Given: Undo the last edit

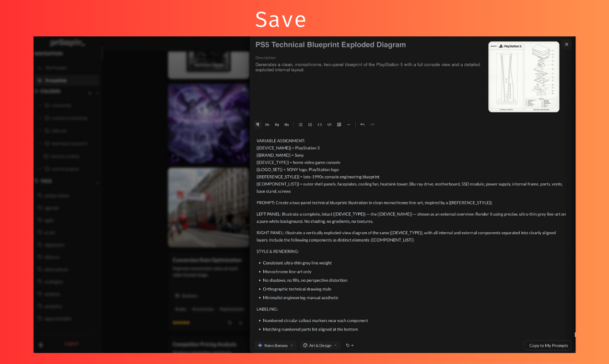Looking at the screenshot, I should (363, 125).
